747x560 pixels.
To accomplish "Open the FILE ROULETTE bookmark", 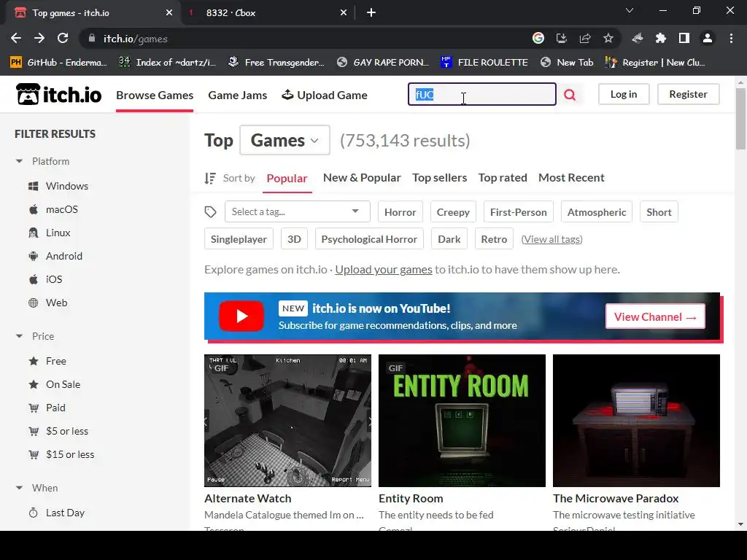I will pyautogui.click(x=484, y=63).
